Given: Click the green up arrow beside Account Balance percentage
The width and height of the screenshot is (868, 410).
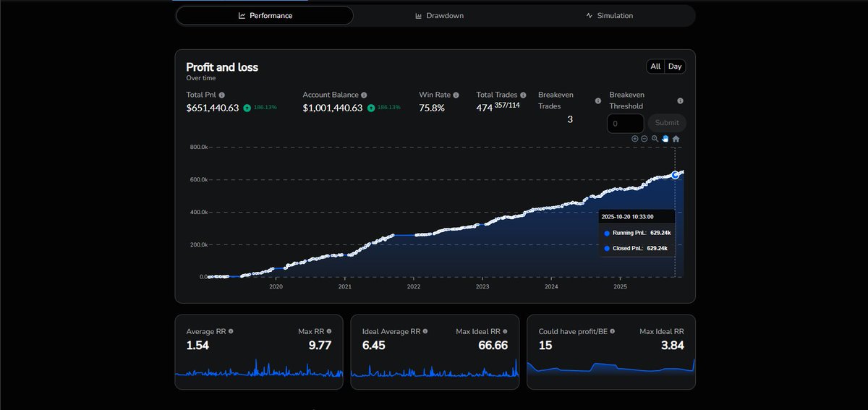Looking at the screenshot, I should tap(371, 108).
